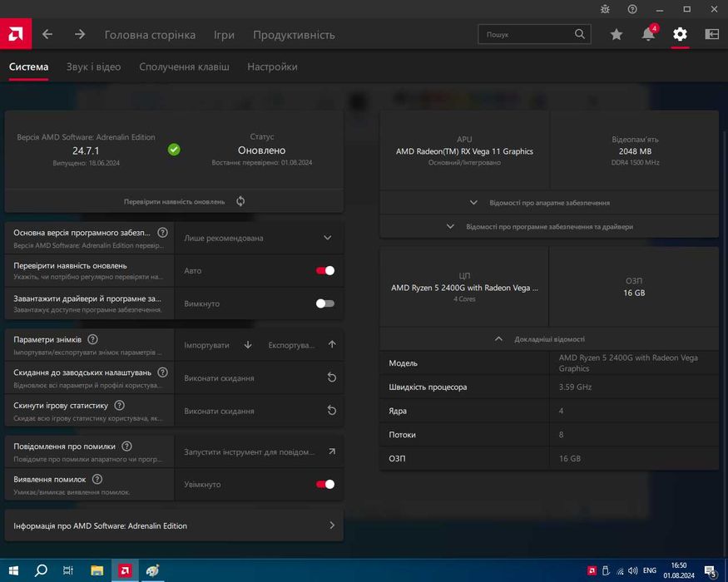The image size is (728, 582).
Task: Open the Windows action center icon
Action: 711,571
